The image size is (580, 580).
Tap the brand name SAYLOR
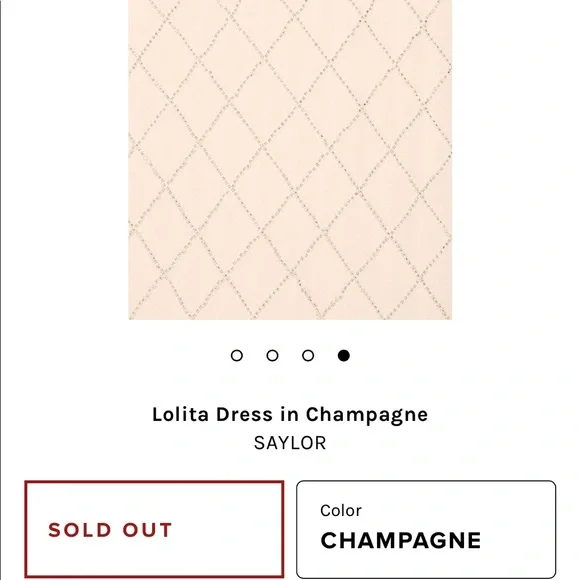click(x=290, y=443)
